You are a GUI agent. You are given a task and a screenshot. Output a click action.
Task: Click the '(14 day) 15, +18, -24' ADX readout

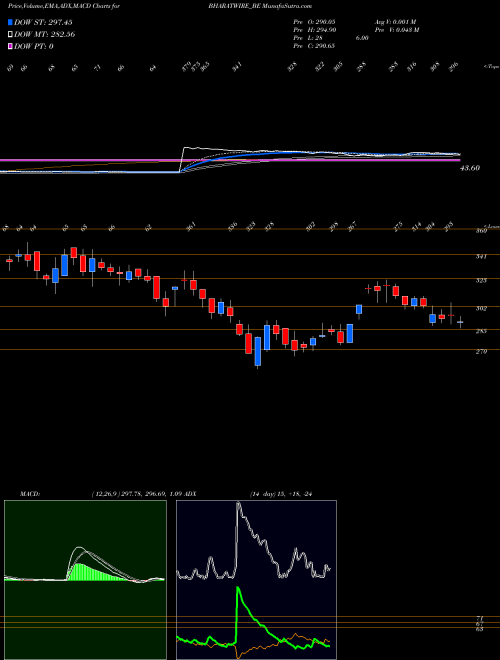click(x=280, y=493)
